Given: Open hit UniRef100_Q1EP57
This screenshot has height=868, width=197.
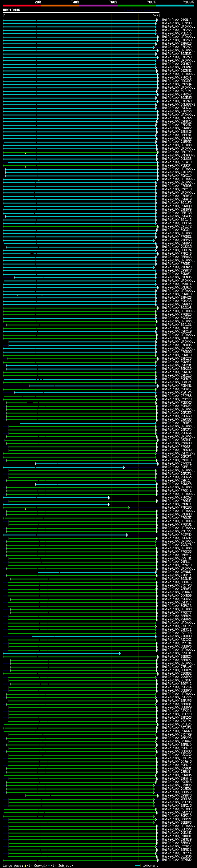Looking at the screenshot, I should [x=176, y=142].
